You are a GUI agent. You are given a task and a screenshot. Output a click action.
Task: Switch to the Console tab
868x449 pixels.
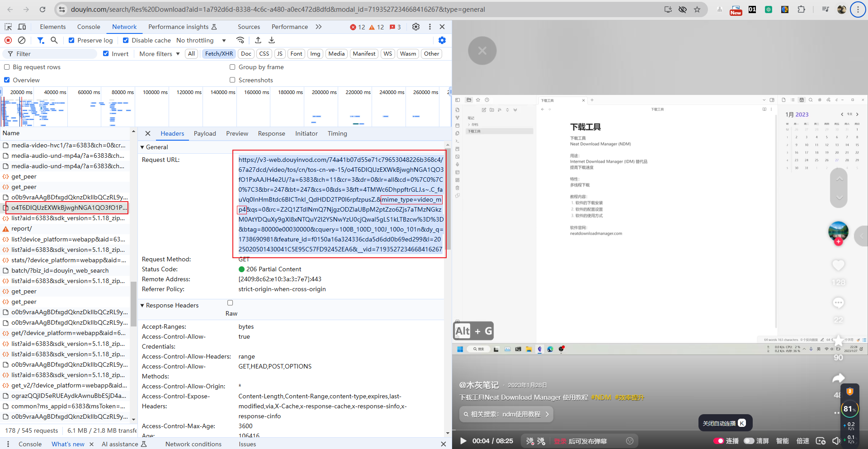pyautogui.click(x=89, y=27)
